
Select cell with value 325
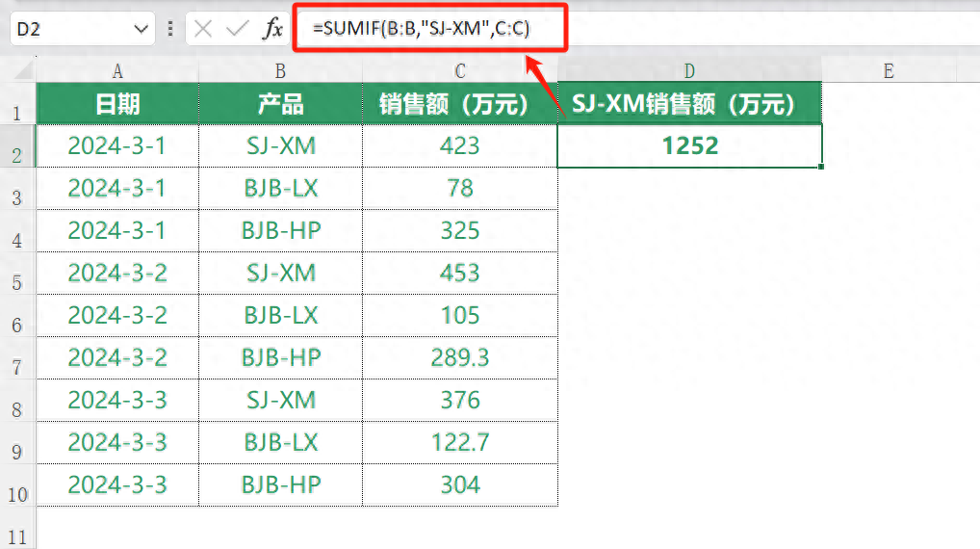point(460,231)
